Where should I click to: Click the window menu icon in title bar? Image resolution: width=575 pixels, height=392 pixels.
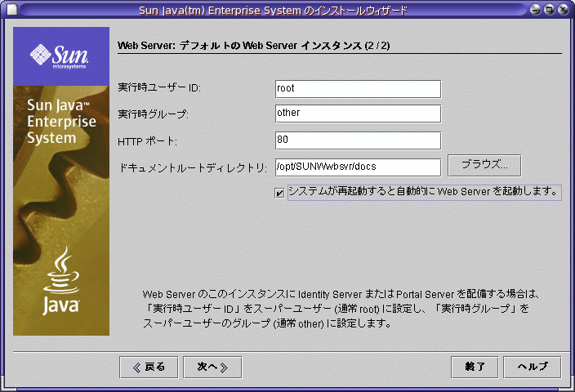(12, 10)
